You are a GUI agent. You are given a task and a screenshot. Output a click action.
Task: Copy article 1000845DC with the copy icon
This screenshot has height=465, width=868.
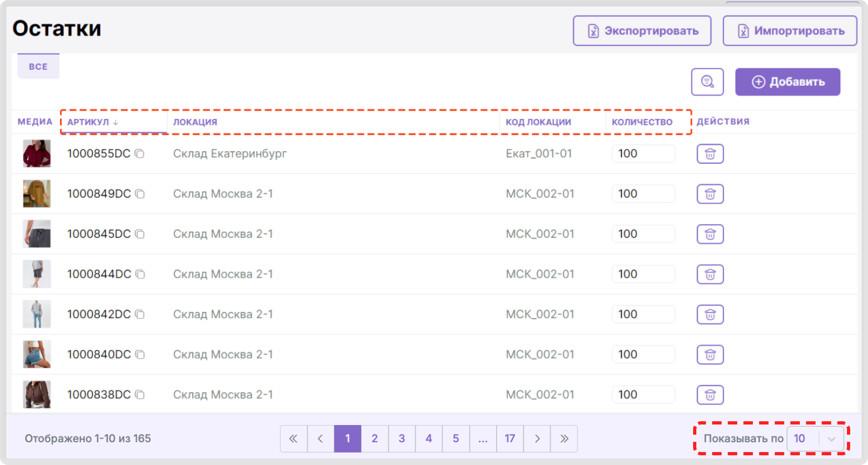tap(140, 234)
